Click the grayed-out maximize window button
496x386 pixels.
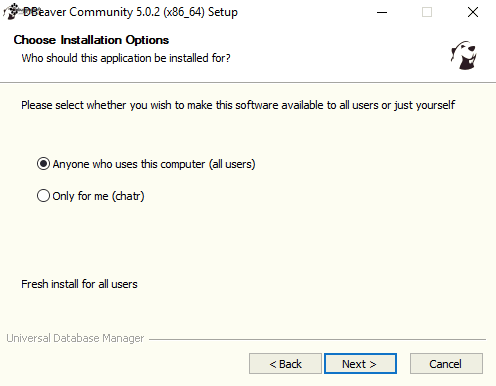427,12
